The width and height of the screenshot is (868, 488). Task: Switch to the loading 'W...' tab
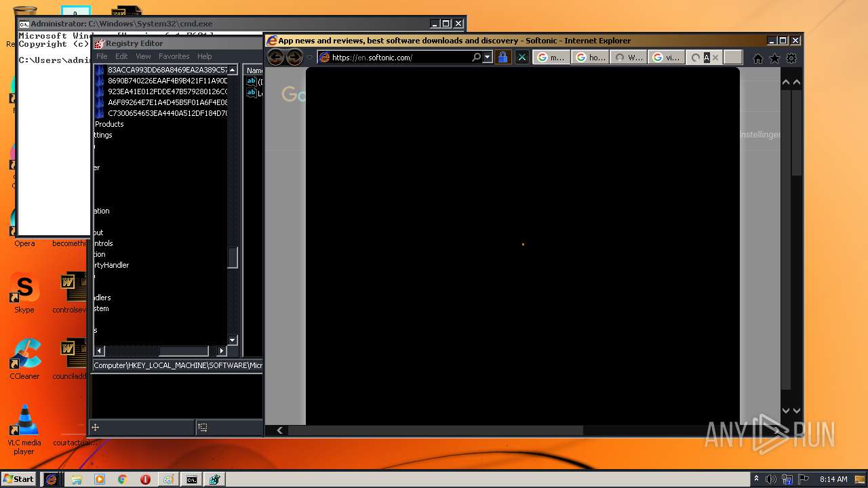[x=628, y=58]
